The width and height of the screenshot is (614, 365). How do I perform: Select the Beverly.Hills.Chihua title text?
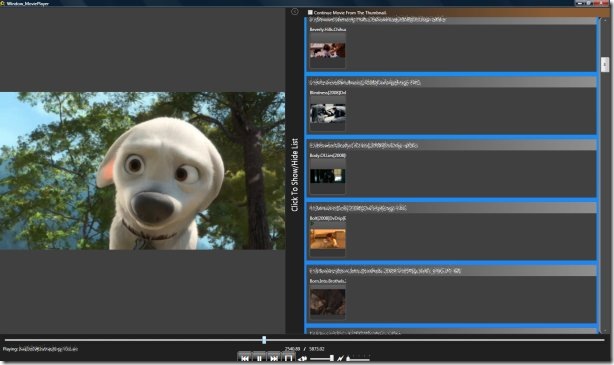click(327, 29)
